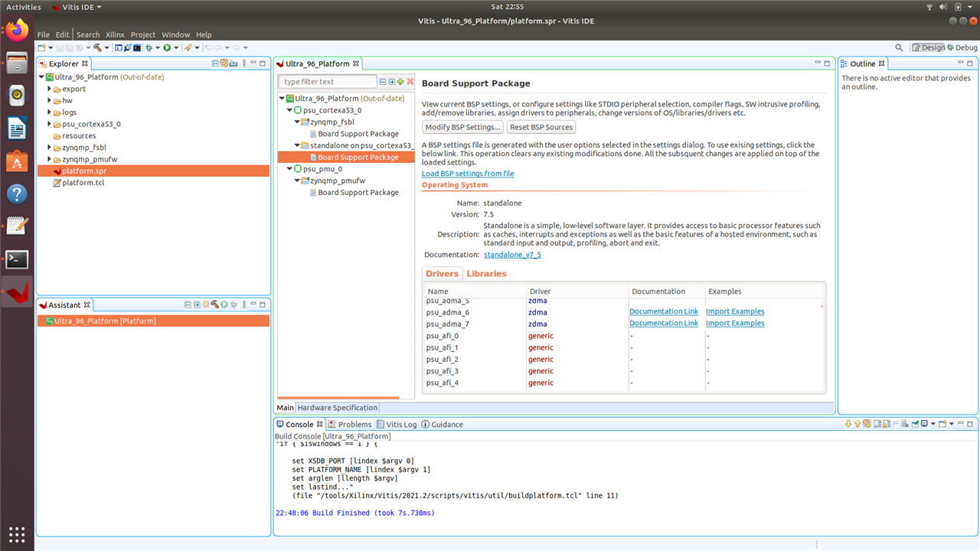The width and height of the screenshot is (980, 551).
Task: Open Debug dropdown arrow in main toolbar
Action: 158,47
